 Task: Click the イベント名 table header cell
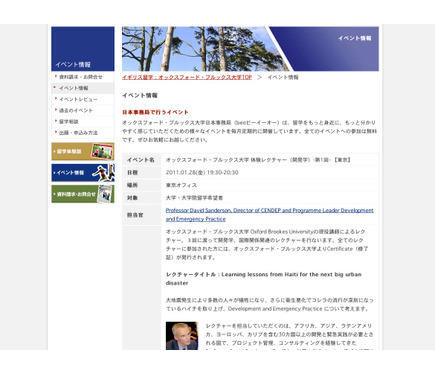[142, 160]
